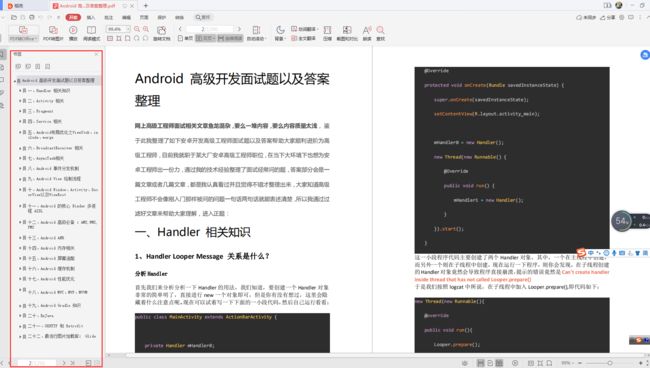Open a new tab with the plus button

(146, 6)
